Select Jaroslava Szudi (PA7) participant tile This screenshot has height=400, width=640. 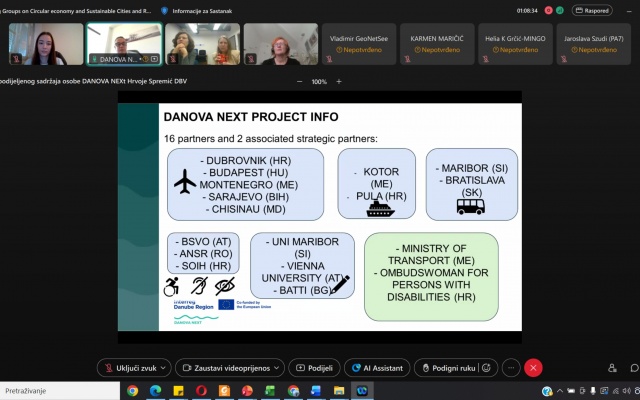[x=594, y=44]
